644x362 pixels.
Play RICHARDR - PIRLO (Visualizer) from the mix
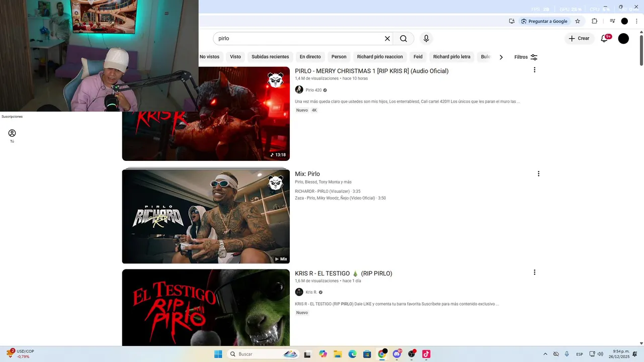pos(328,192)
